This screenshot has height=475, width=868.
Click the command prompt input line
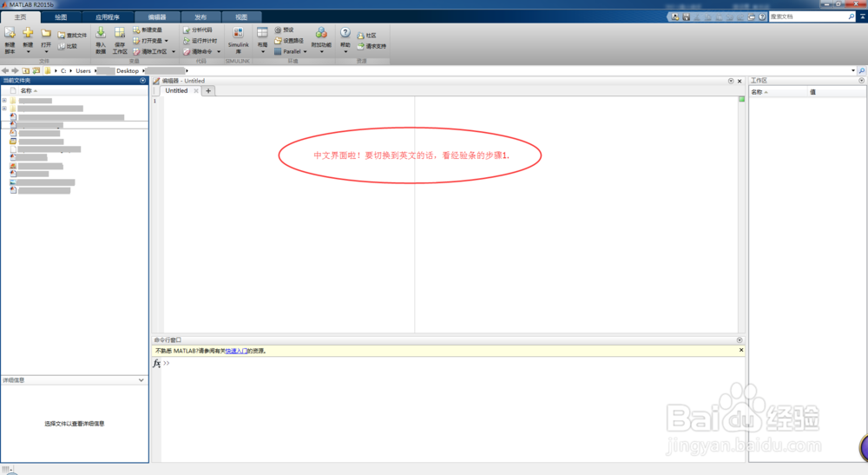coord(454,363)
